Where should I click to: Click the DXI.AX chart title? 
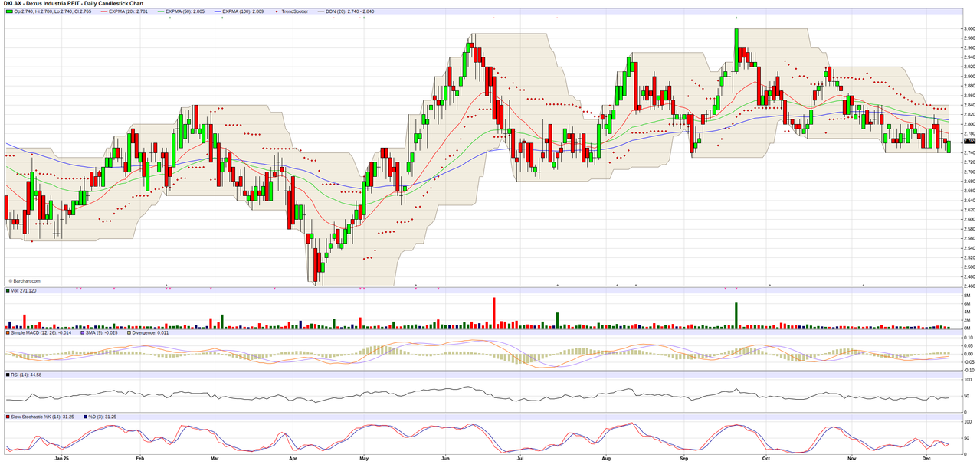[73, 4]
